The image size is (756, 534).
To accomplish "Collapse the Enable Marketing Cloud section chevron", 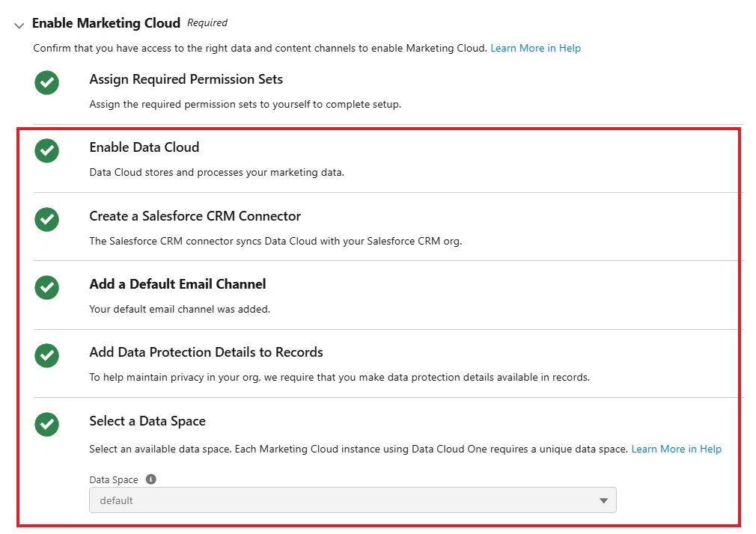I will (x=19, y=25).
